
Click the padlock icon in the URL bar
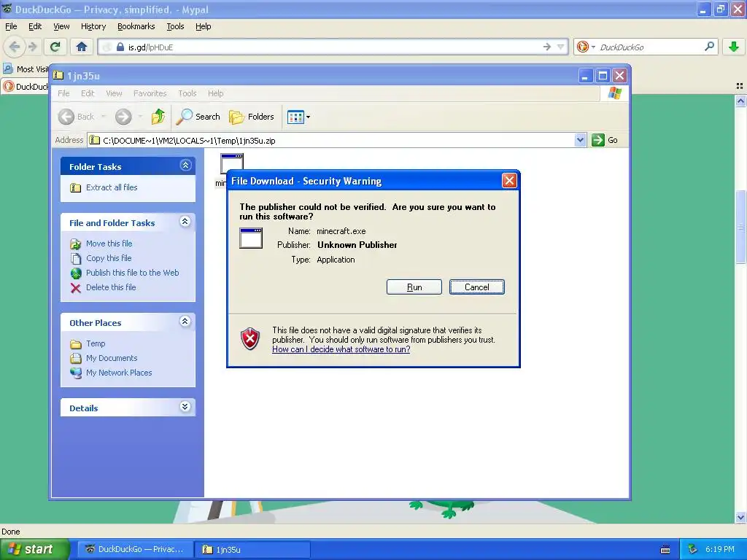pos(120,47)
